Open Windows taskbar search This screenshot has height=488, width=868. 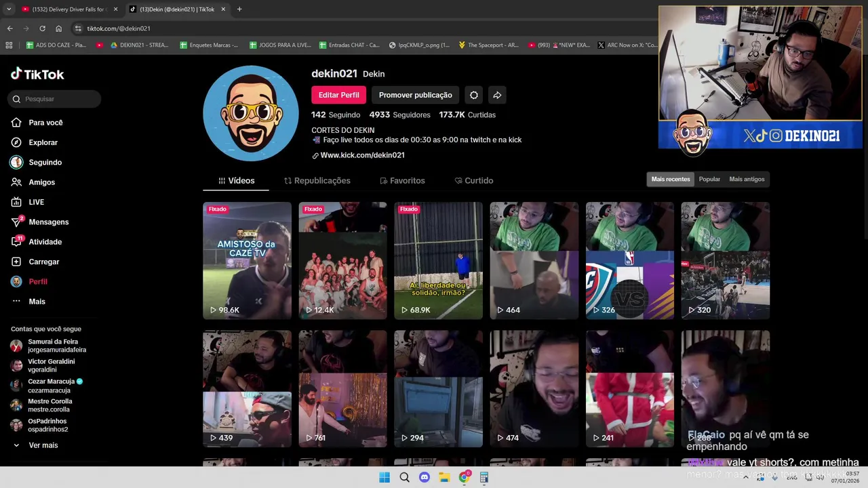[404, 477]
